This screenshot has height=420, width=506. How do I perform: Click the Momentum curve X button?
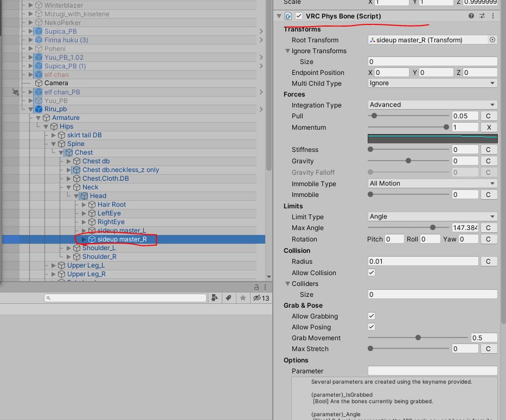tap(488, 127)
